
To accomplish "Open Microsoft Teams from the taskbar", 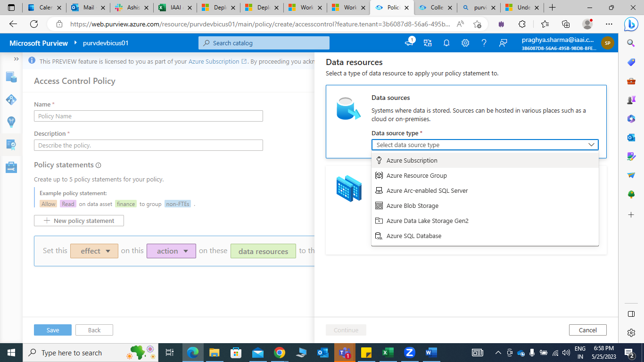I will (x=345, y=353).
